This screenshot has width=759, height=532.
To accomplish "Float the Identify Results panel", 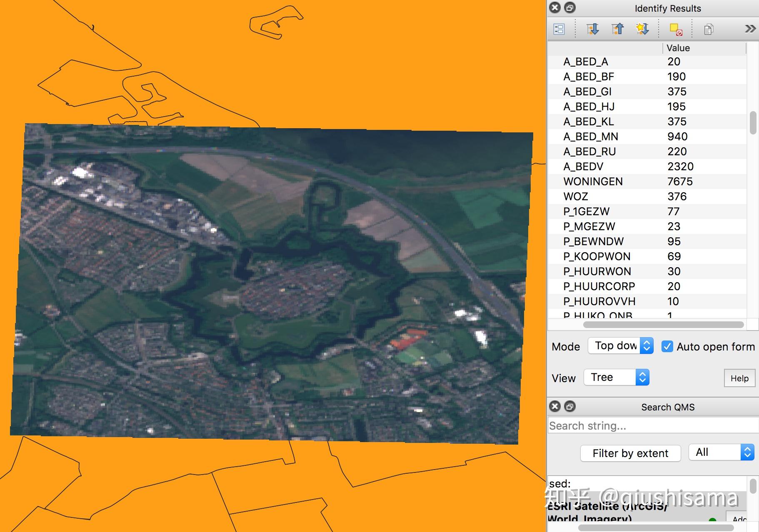I will (569, 7).
